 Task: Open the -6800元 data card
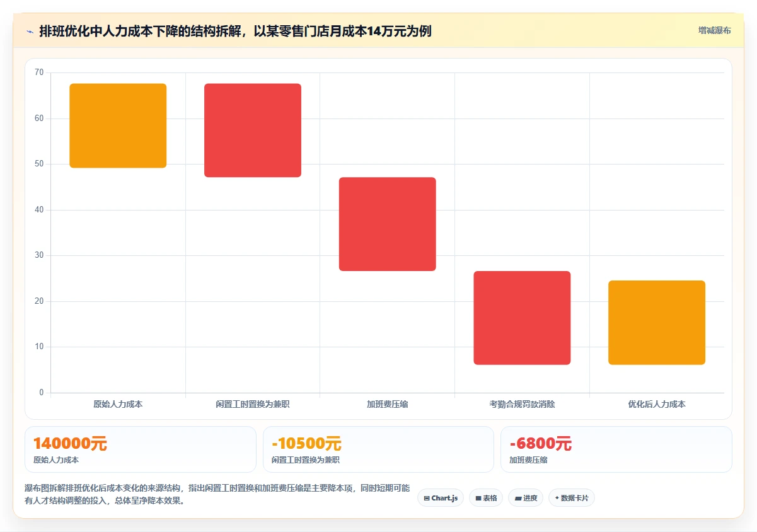point(616,449)
